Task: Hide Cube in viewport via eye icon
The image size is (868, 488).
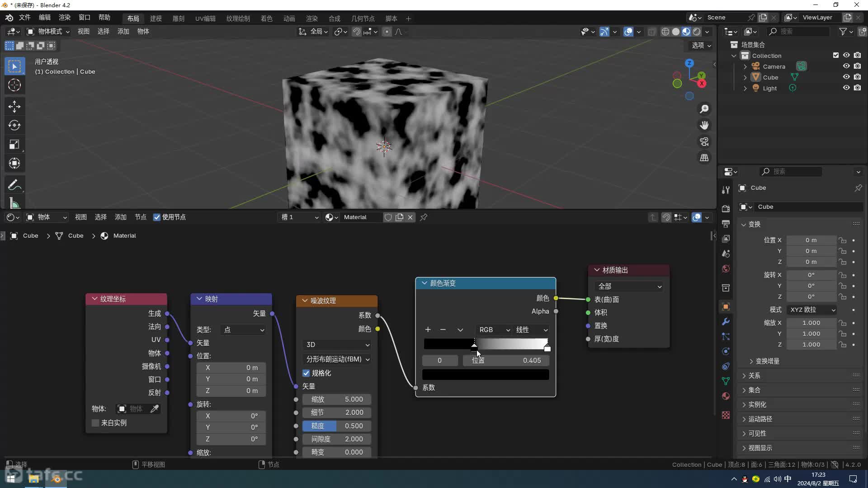Action: (846, 77)
